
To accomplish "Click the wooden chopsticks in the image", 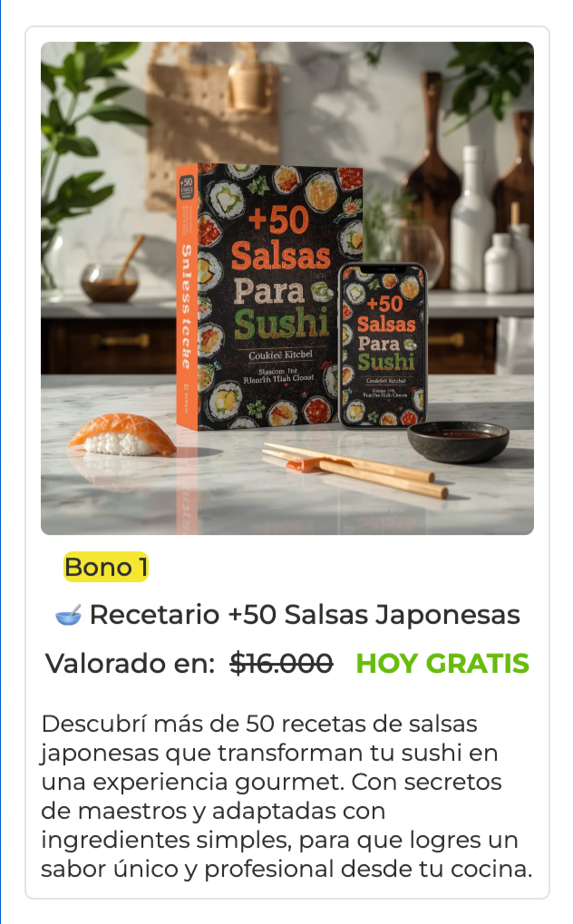I will 355,469.
